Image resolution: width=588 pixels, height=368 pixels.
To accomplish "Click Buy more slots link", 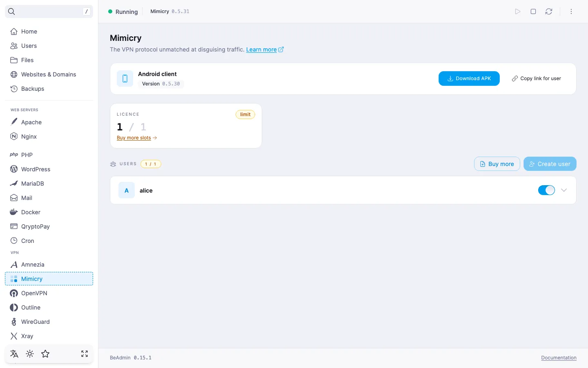I will pyautogui.click(x=137, y=138).
